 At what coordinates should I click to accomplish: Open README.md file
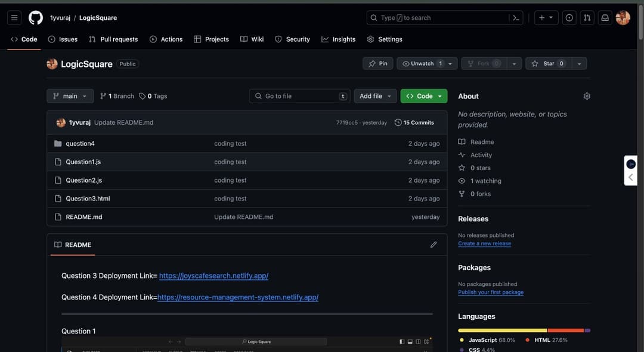[x=84, y=217]
